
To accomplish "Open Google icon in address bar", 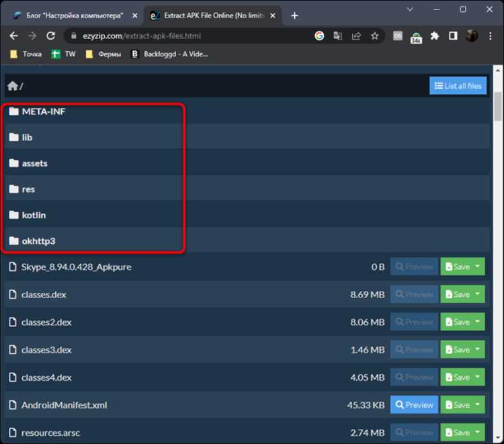I will coord(319,36).
